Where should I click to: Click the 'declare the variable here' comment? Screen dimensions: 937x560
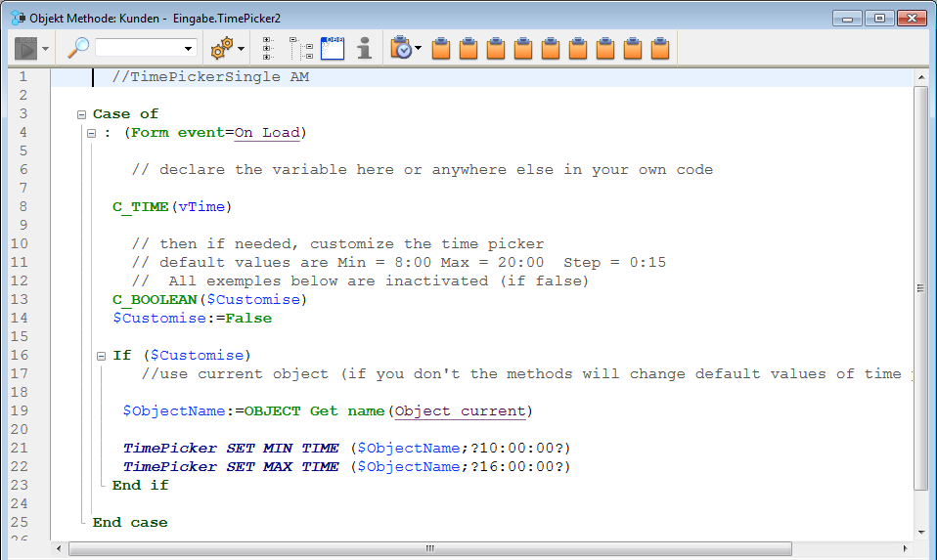pyautogui.click(x=423, y=169)
